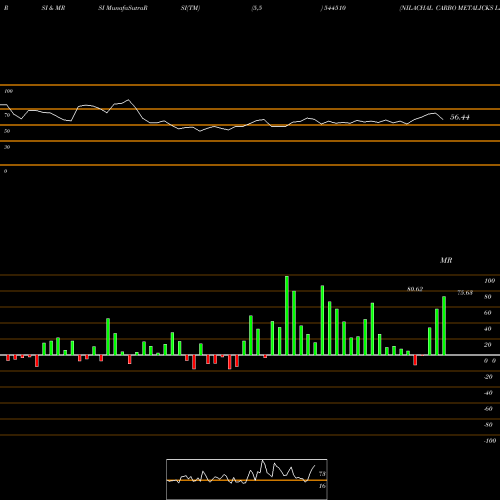Click the tallest green MR bar
This screenshot has width=500, height=500.
(287, 315)
